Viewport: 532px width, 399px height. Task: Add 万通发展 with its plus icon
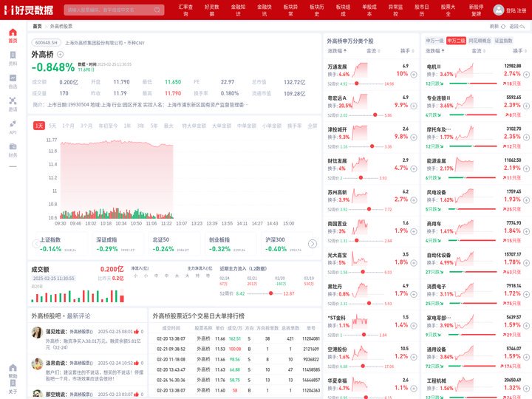click(x=414, y=75)
